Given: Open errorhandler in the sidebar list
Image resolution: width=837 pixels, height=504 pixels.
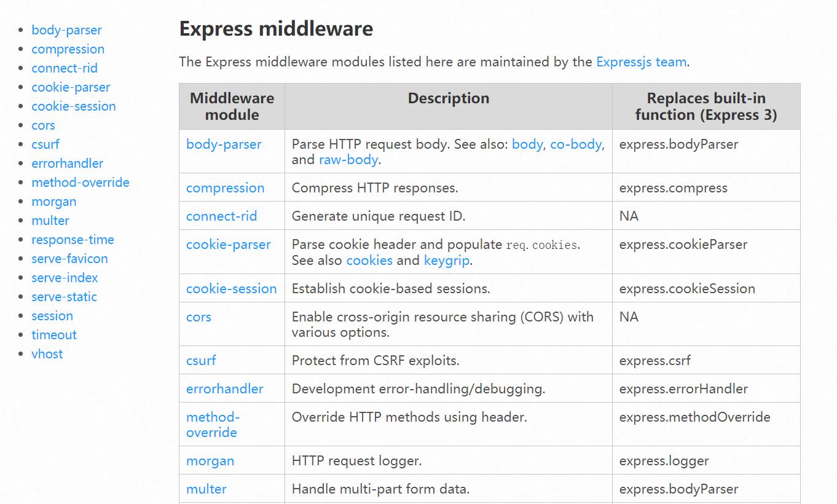Looking at the screenshot, I should (x=67, y=163).
